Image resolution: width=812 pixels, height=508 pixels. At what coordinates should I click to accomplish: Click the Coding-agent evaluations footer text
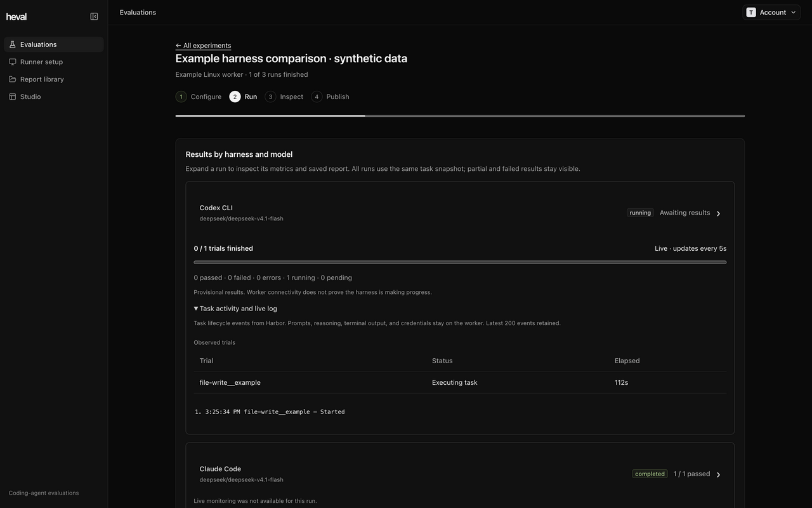[x=44, y=493]
